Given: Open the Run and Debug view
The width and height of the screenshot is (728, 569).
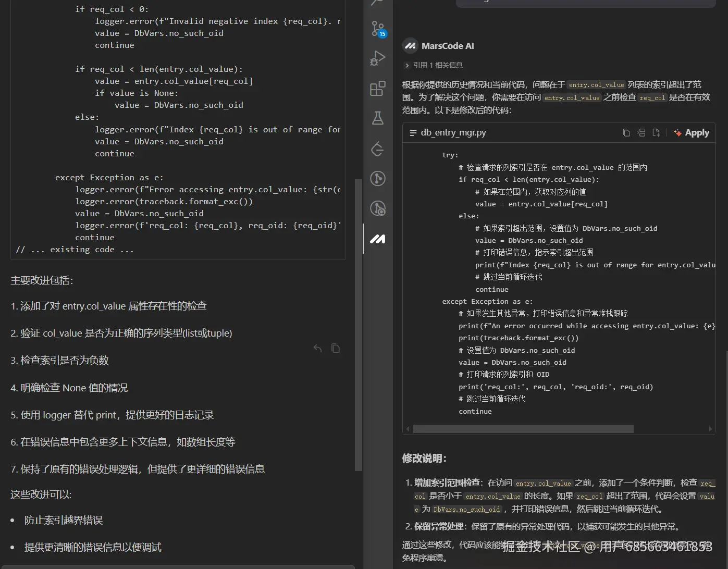Looking at the screenshot, I should coord(378,58).
